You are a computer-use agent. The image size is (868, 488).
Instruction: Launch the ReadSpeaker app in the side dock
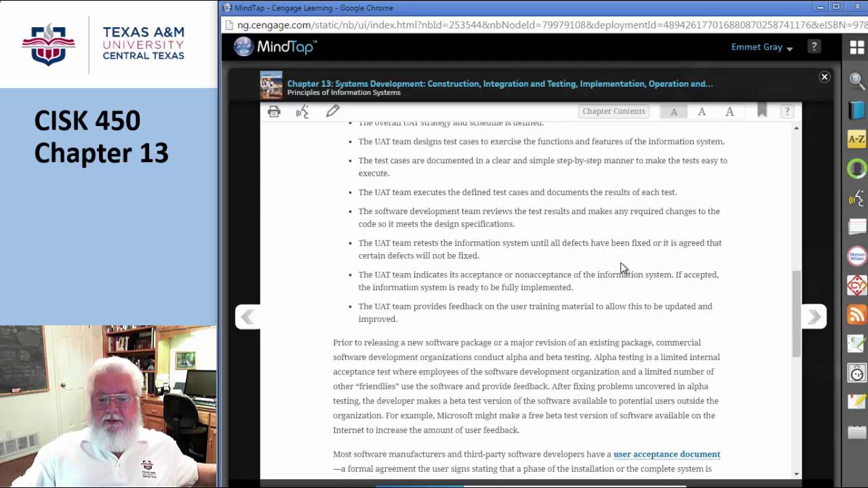(857, 198)
